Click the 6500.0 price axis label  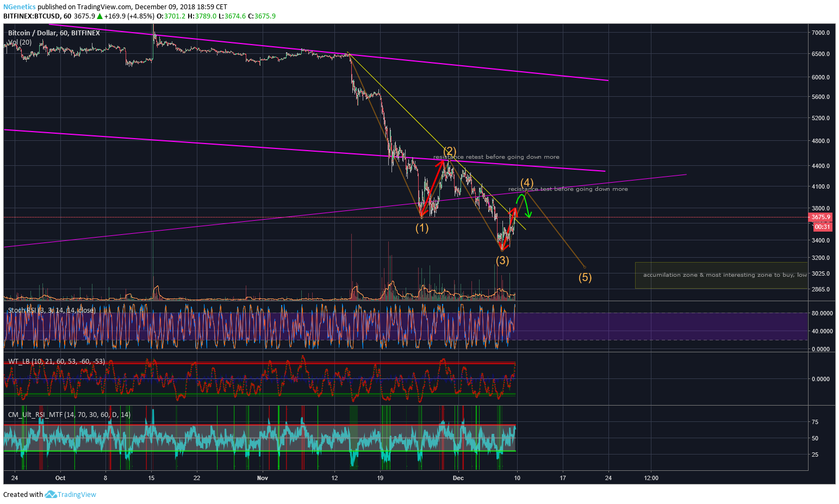(x=821, y=54)
